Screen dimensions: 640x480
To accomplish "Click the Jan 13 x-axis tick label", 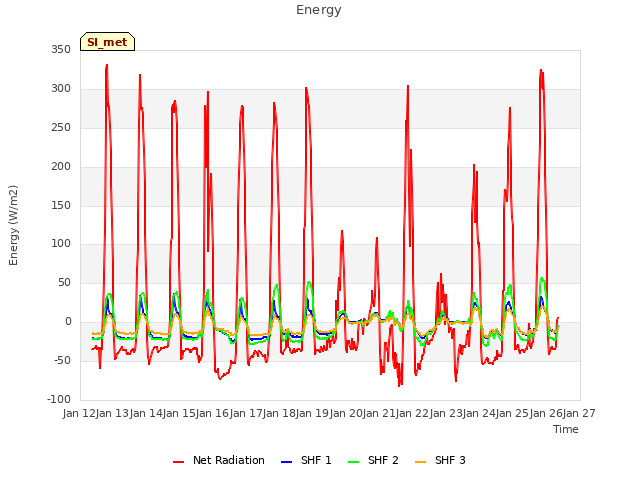I will click(x=112, y=413).
